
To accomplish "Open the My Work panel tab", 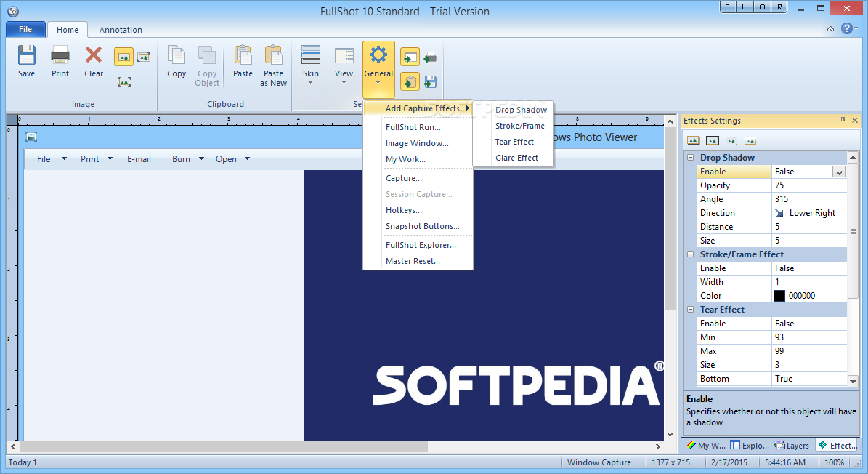I will (x=706, y=445).
